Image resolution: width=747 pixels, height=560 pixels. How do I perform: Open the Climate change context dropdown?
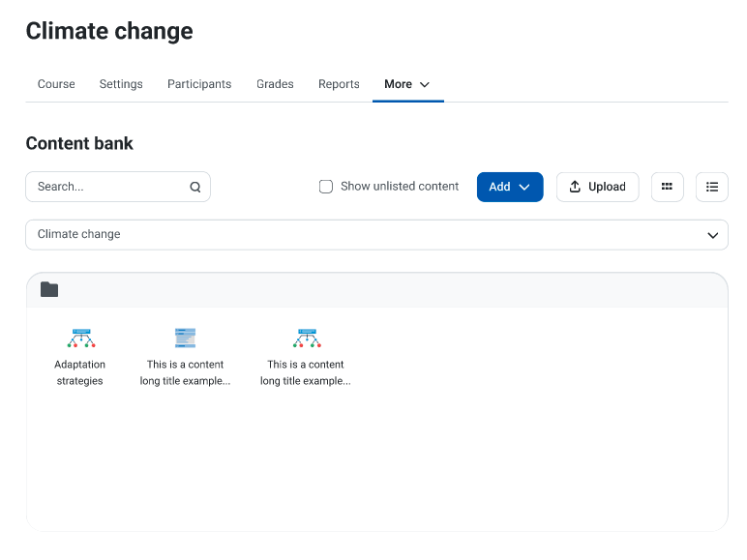pos(376,235)
